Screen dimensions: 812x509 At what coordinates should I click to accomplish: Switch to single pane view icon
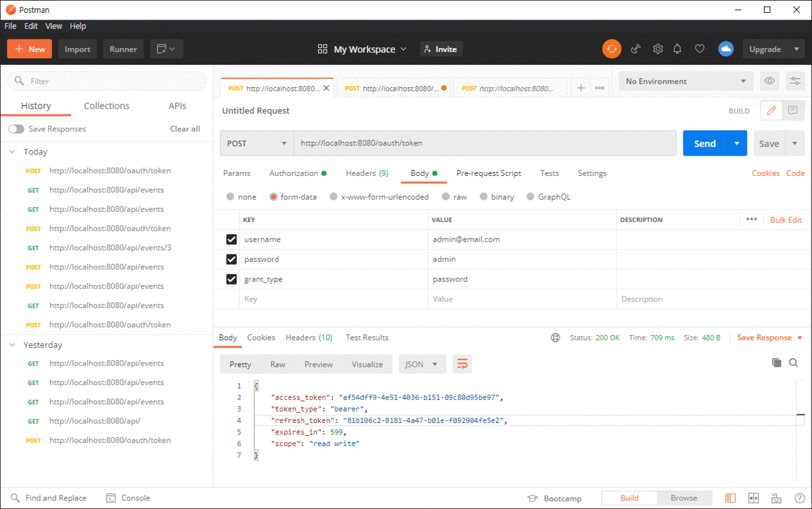(x=730, y=498)
